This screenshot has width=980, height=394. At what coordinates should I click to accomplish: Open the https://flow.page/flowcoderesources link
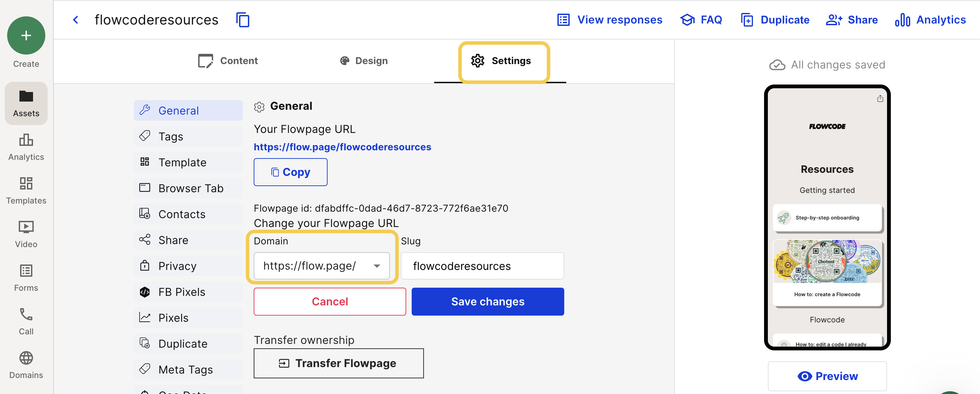(x=343, y=147)
